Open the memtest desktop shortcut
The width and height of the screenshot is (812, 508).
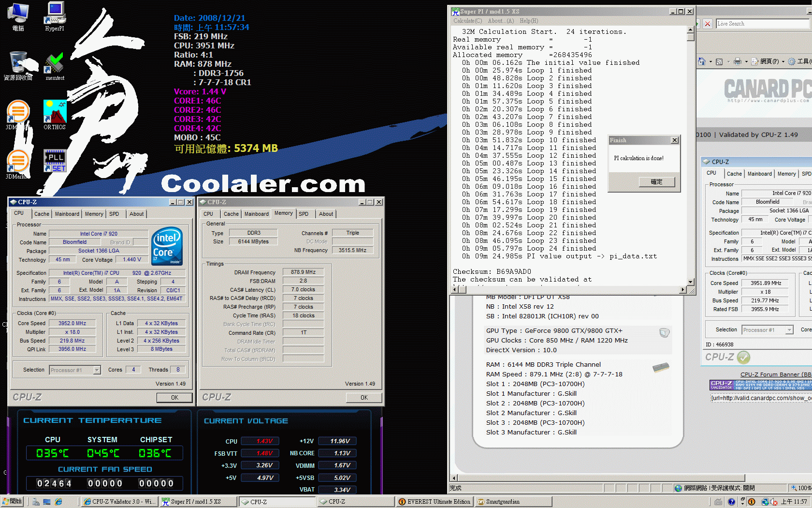[55, 66]
